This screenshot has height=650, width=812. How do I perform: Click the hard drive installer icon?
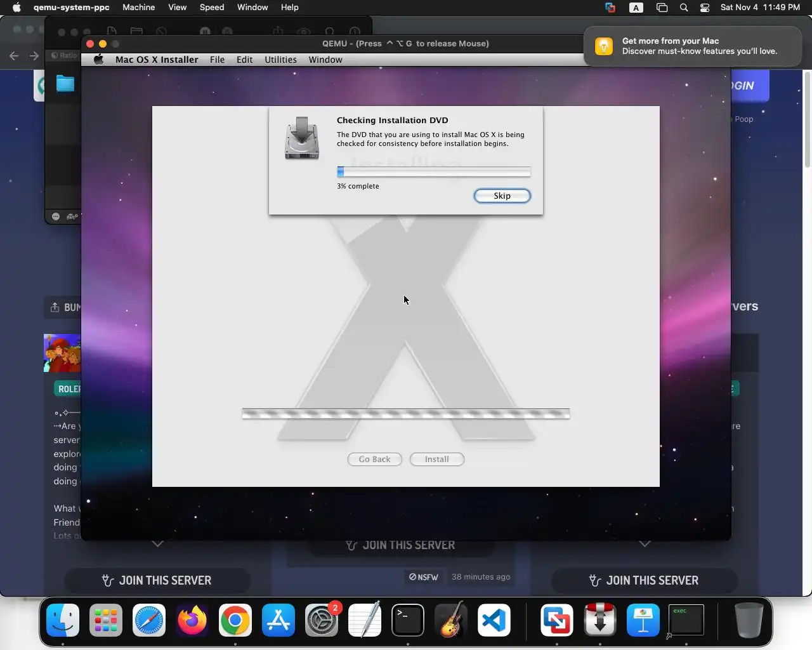pos(302,138)
